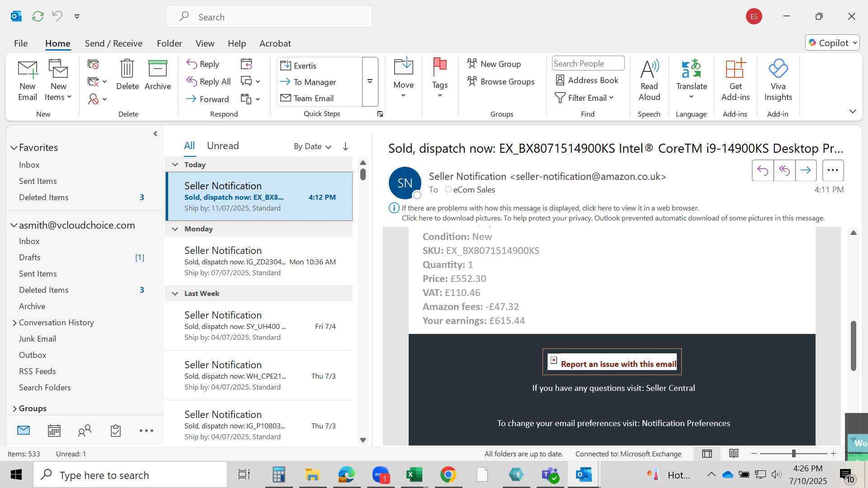The height and width of the screenshot is (488, 868).
Task: Click the Reply button in ribbon
Action: 203,64
